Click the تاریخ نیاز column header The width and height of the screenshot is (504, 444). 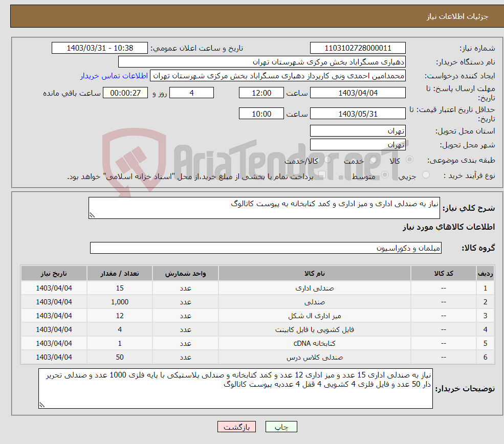54,273
